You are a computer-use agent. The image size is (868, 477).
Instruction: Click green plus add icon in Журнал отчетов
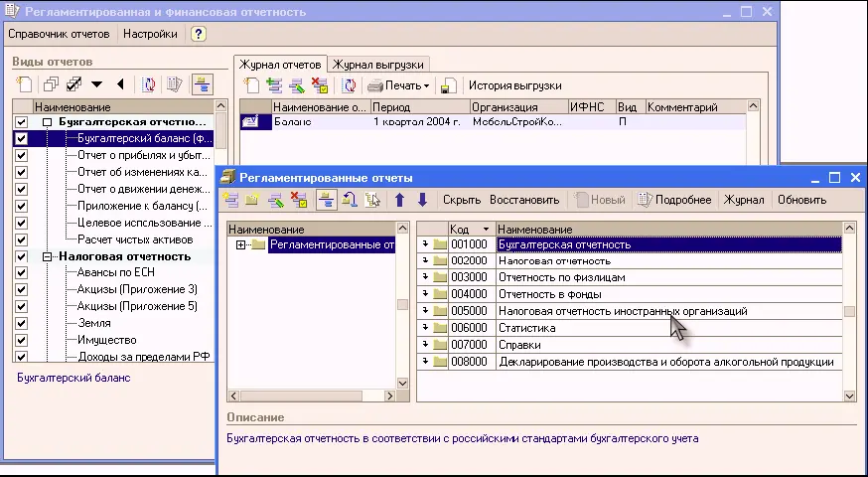click(x=274, y=85)
